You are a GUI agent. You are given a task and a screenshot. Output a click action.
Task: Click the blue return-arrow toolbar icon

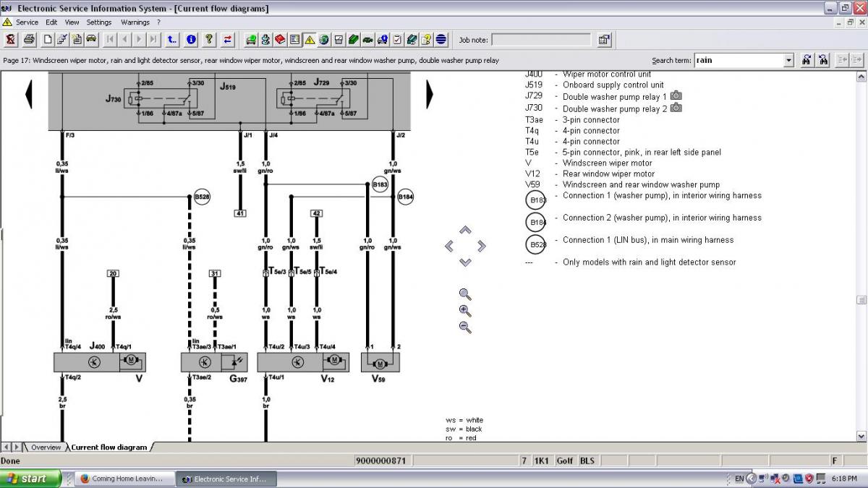(172, 39)
